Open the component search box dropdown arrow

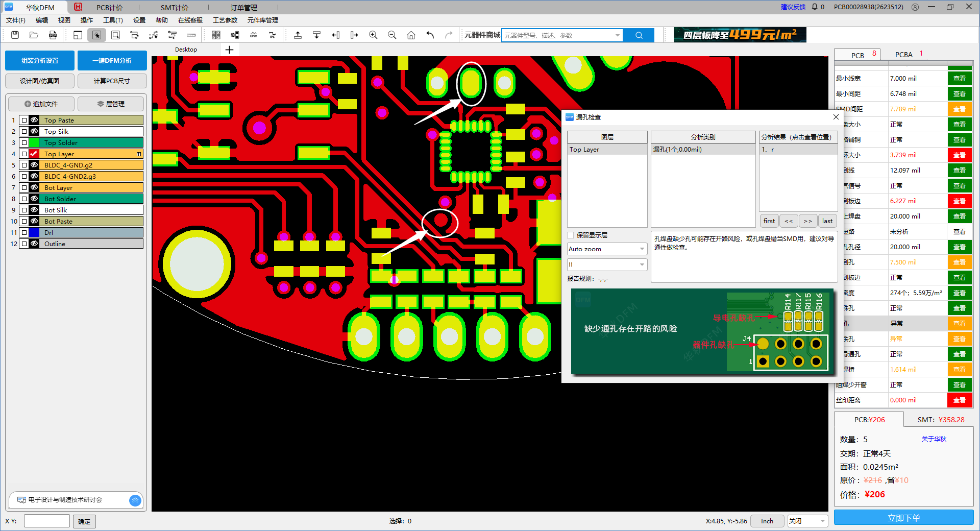click(x=618, y=35)
